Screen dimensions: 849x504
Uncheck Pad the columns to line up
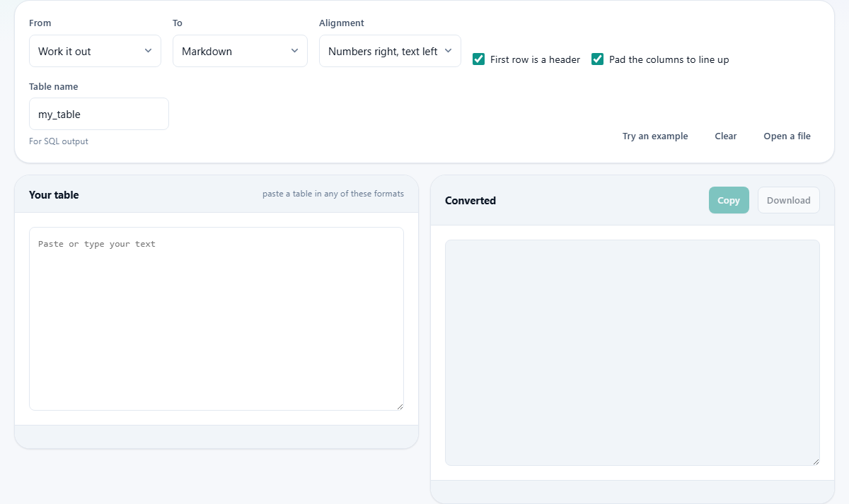coord(597,59)
